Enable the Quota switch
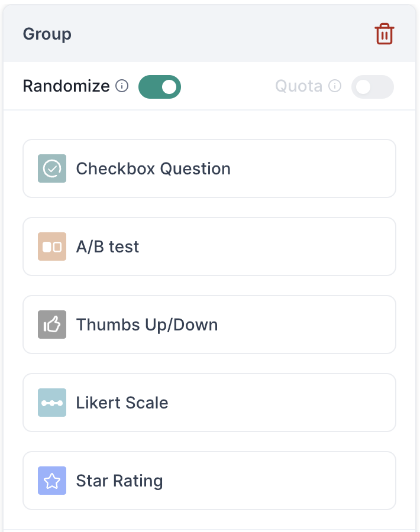 [373, 87]
